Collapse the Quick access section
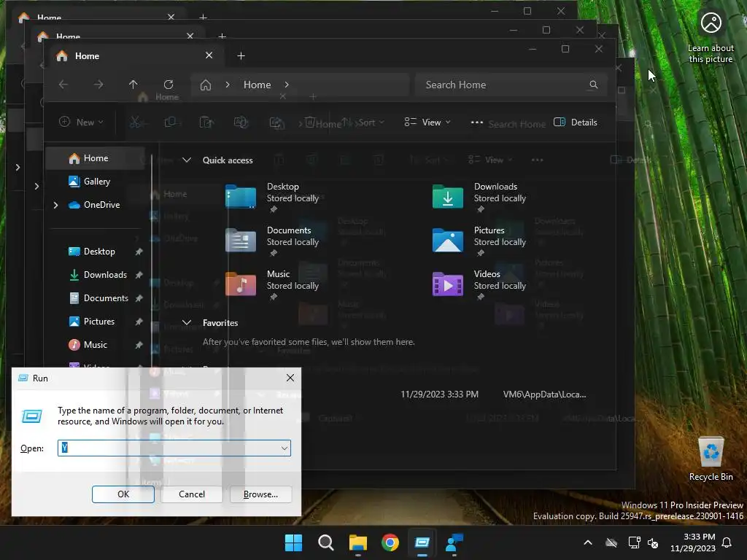The height and width of the screenshot is (560, 747). [x=187, y=160]
